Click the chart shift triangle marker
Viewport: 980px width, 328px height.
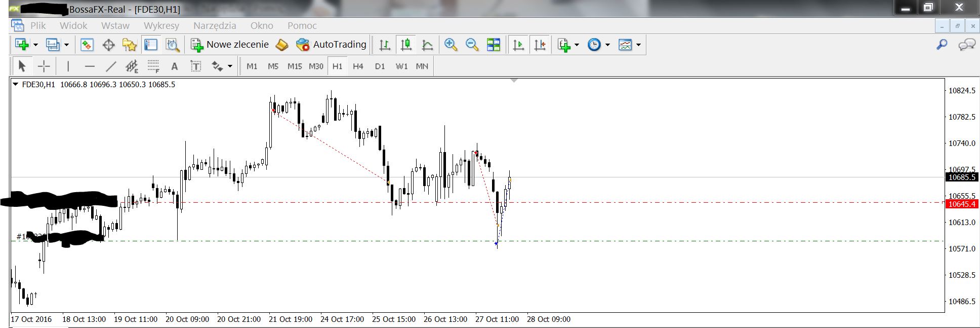pos(514,81)
